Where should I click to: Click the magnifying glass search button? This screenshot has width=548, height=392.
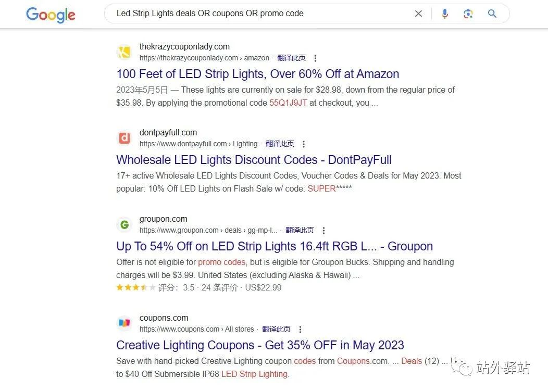492,14
